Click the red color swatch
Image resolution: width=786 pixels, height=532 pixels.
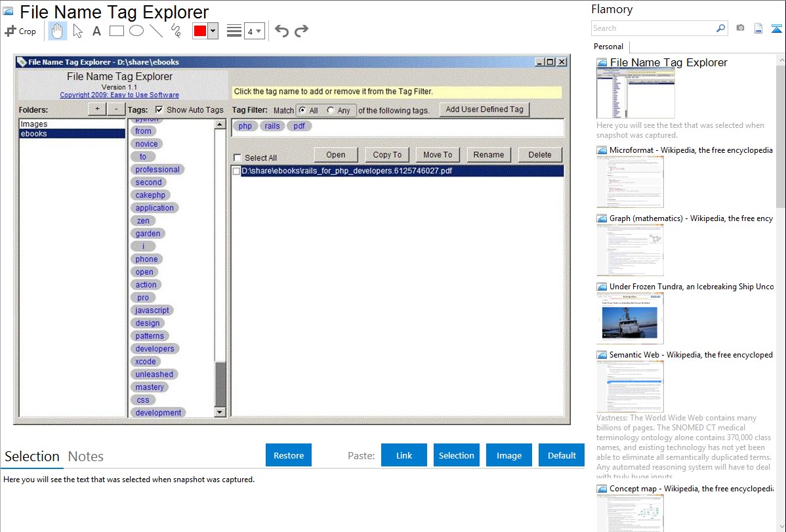click(199, 31)
